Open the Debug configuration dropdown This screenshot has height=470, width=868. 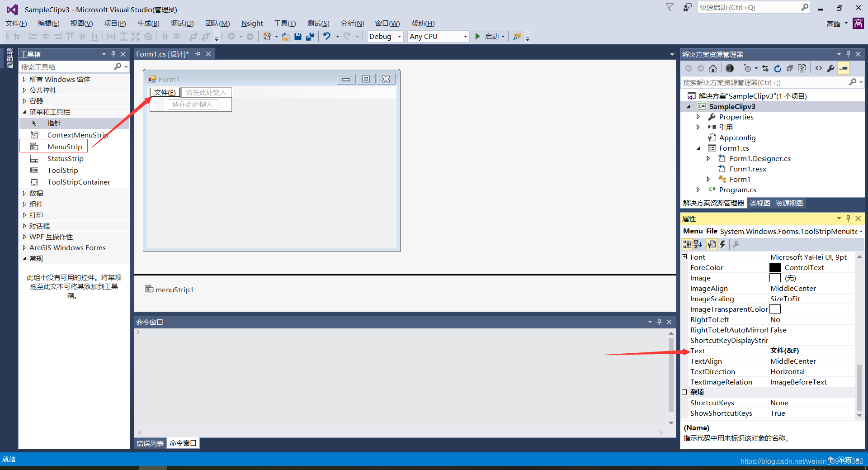(399, 37)
